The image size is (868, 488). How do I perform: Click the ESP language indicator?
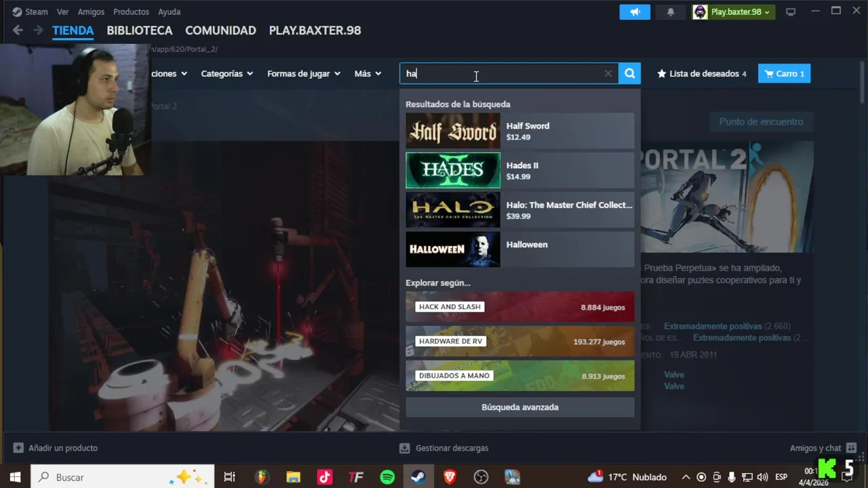[x=781, y=477]
